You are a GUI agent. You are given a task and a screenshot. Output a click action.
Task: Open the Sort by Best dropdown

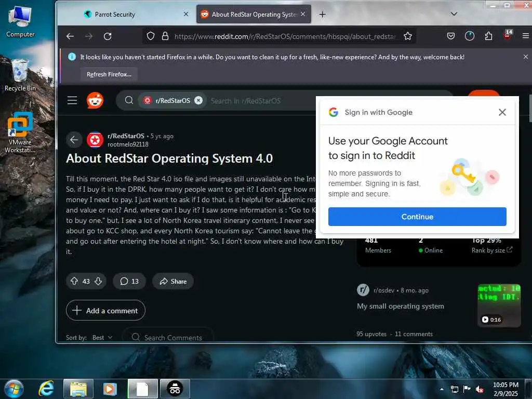102,338
